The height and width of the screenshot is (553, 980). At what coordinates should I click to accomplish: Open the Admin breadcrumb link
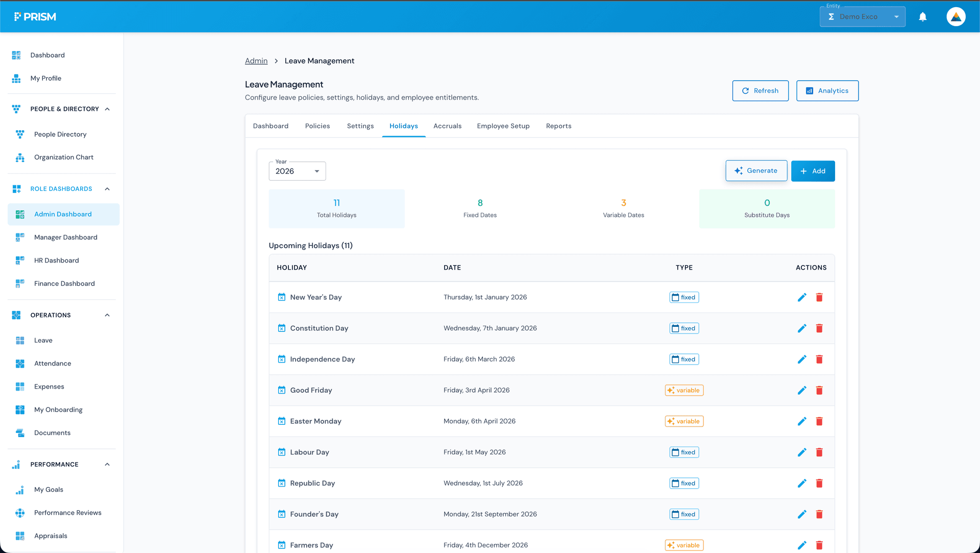[256, 60]
